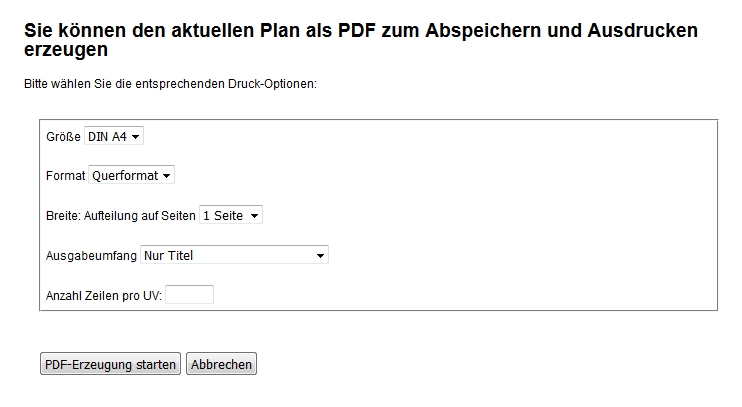742x407 pixels.
Task: Click the 'Anzahl Zeilen pro UV:' label
Action: [x=104, y=296]
